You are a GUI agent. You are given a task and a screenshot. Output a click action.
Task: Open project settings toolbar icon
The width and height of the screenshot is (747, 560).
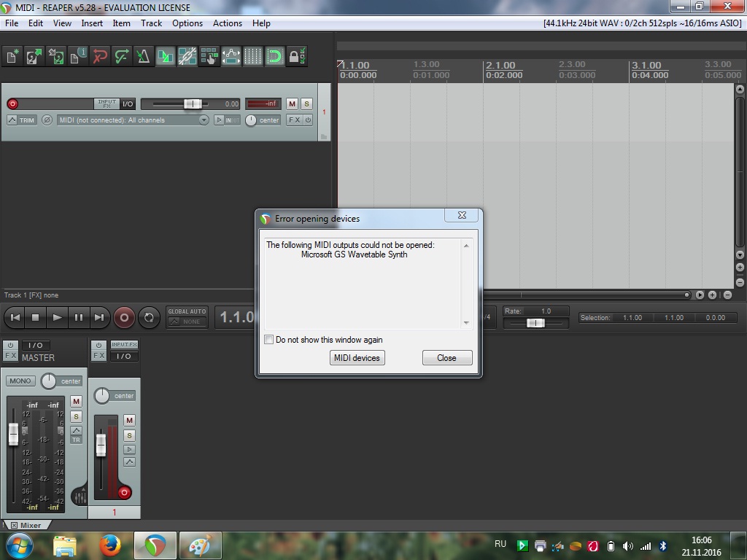tap(77, 56)
